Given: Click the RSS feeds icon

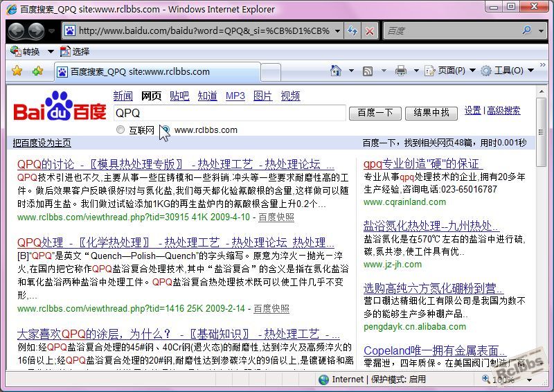Looking at the screenshot, I should pos(368,71).
